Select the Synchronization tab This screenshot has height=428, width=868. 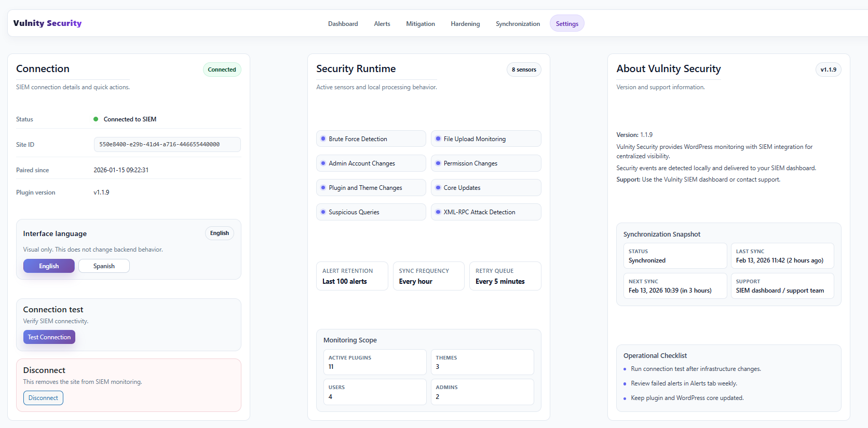click(x=518, y=24)
